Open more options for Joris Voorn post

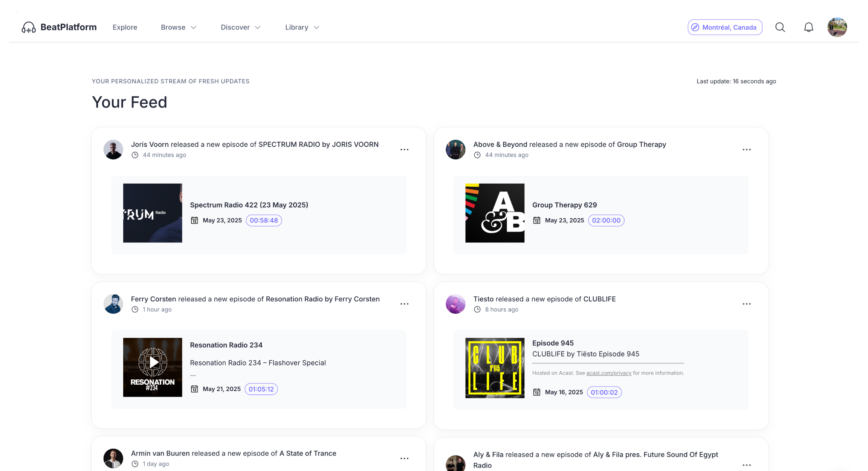coord(404,150)
